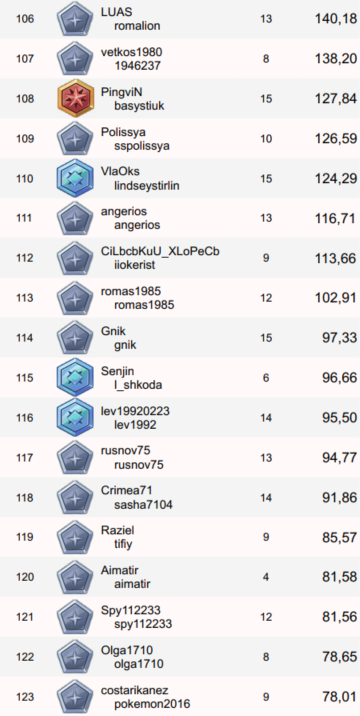360x716 pixels.
Task: Click the rank badge beside Polissya
Action: pos(75,138)
